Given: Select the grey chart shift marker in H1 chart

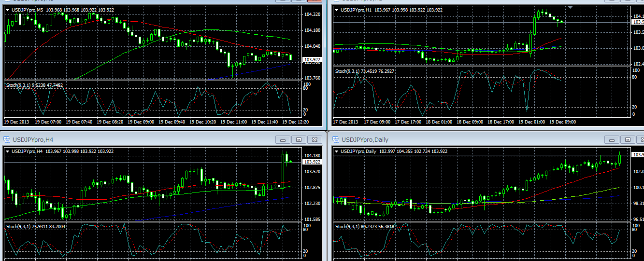Looking at the screenshot, I should [571, 7].
